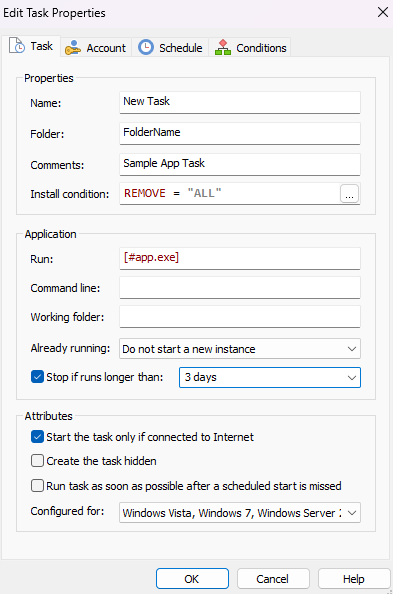Open the Already running dropdown

tap(240, 349)
